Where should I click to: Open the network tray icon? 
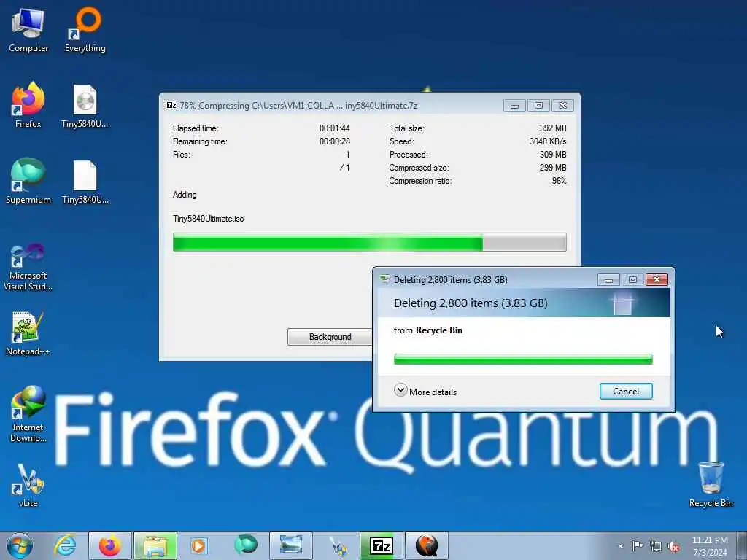pyautogui.click(x=656, y=546)
